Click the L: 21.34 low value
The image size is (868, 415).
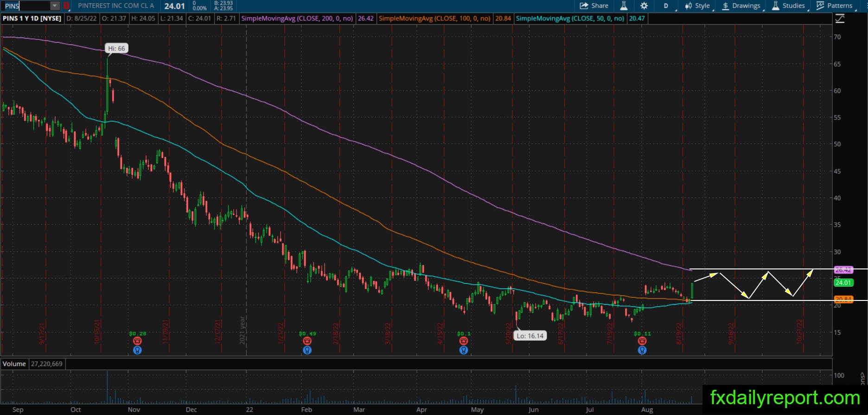click(171, 19)
